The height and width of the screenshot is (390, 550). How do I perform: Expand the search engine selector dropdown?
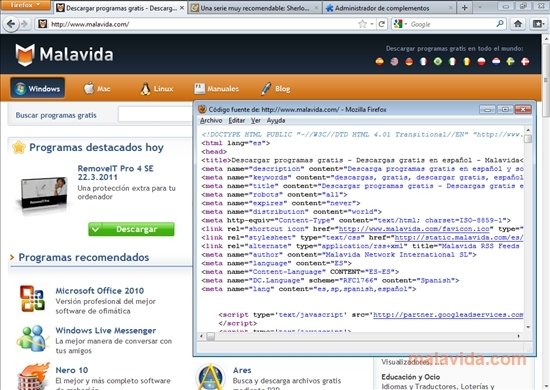pyautogui.click(x=401, y=24)
